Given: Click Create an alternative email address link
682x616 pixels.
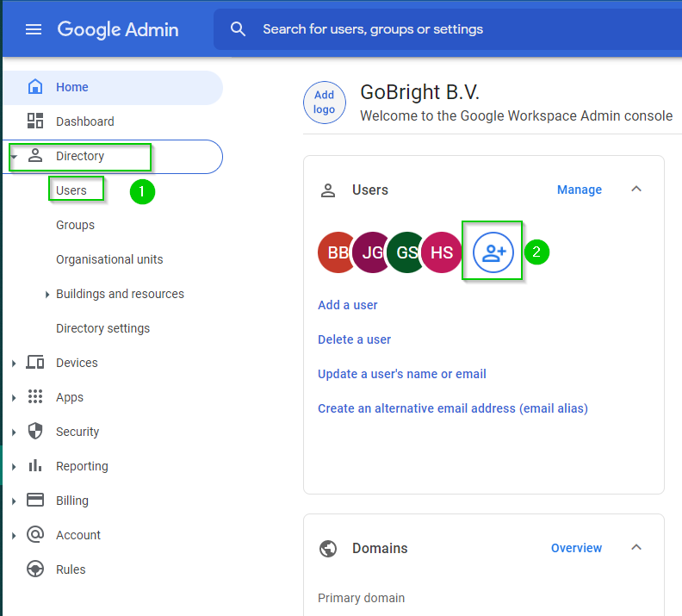Looking at the screenshot, I should click(x=453, y=408).
